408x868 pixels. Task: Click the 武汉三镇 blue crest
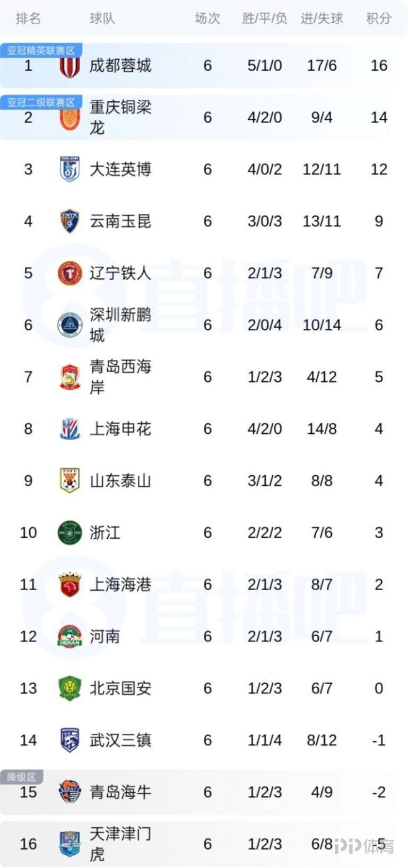(x=70, y=740)
